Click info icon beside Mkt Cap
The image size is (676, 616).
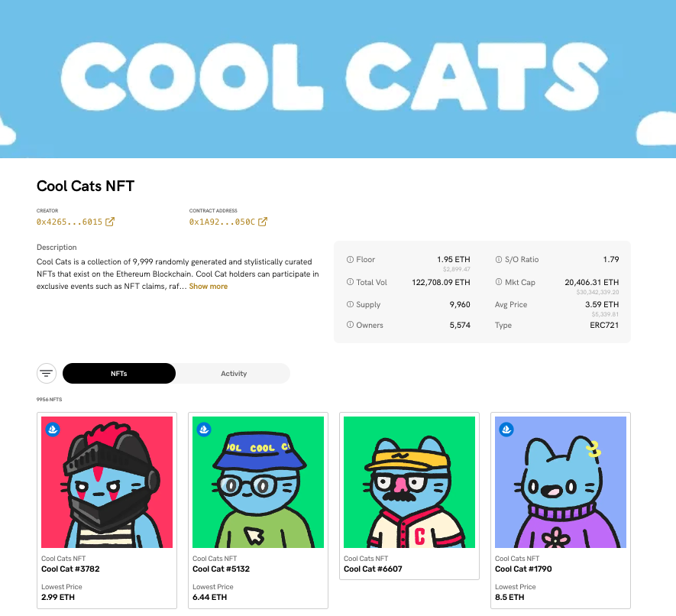click(x=499, y=282)
